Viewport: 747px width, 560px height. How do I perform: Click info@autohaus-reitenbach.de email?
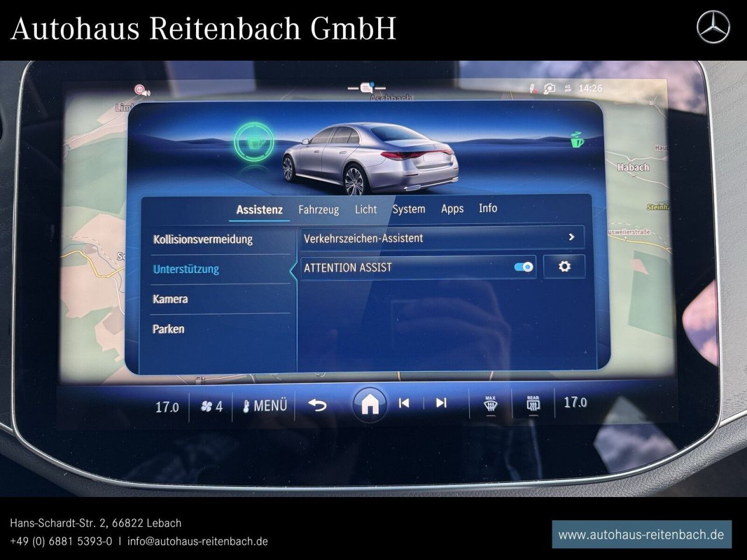[198, 541]
